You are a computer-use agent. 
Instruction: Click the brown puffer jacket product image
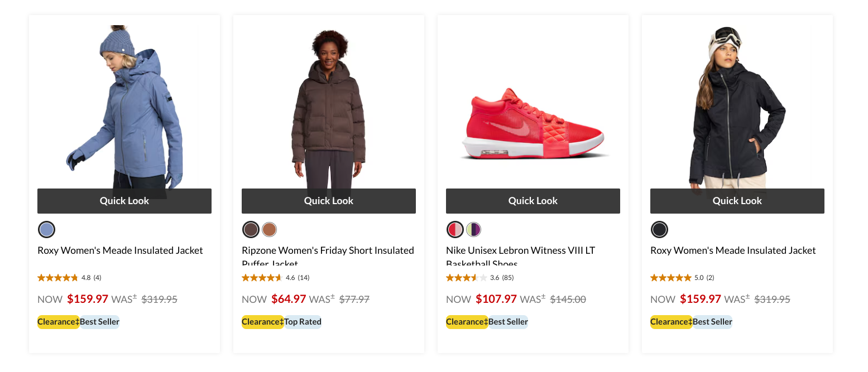(x=329, y=112)
